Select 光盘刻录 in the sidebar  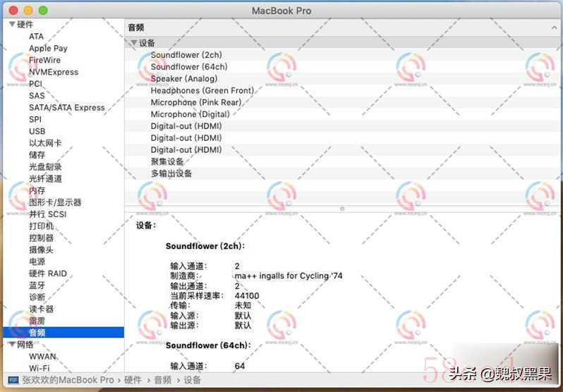pos(45,166)
